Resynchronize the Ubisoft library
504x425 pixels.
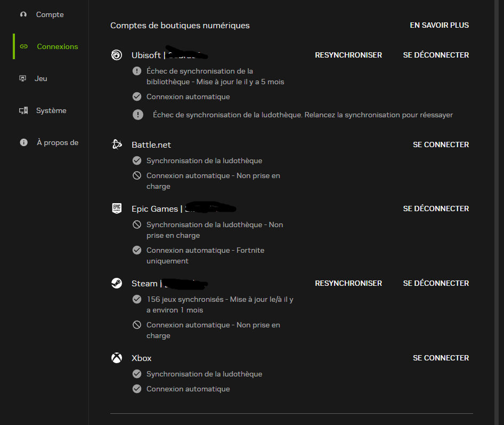(x=348, y=55)
